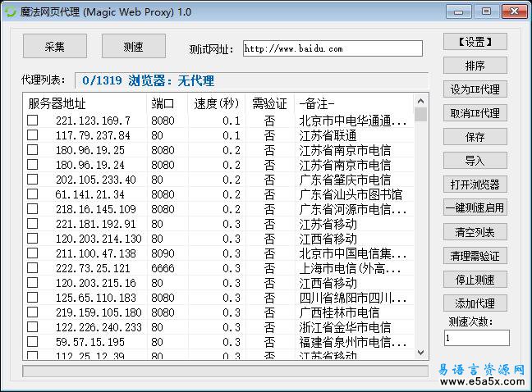Check the box for 219.159.105.180
The image size is (532, 392).
[33, 312]
